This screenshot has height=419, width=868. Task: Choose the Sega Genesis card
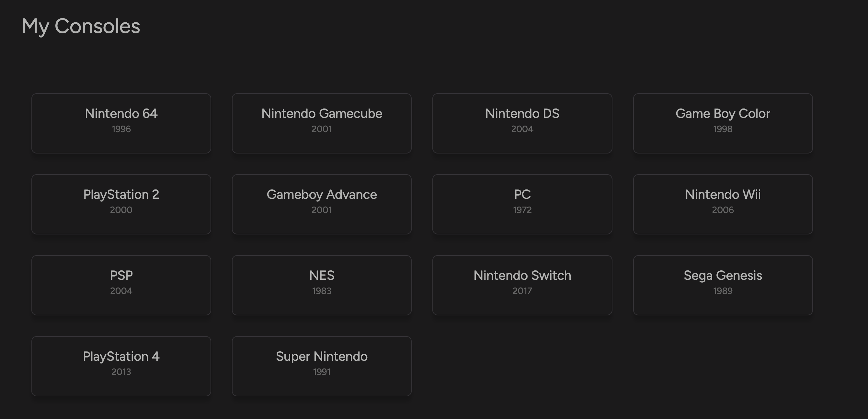[723, 285]
